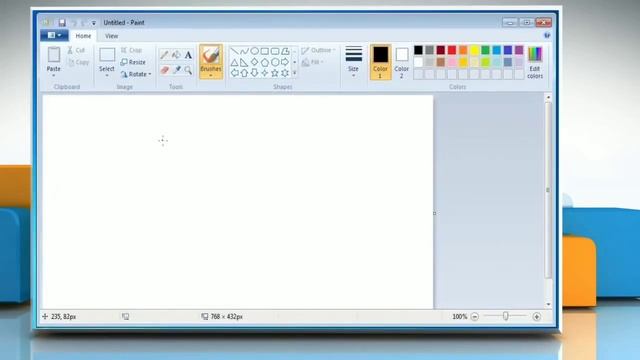Pick the red color swatch
Viewport: 640px width, 360px height.
point(452,50)
